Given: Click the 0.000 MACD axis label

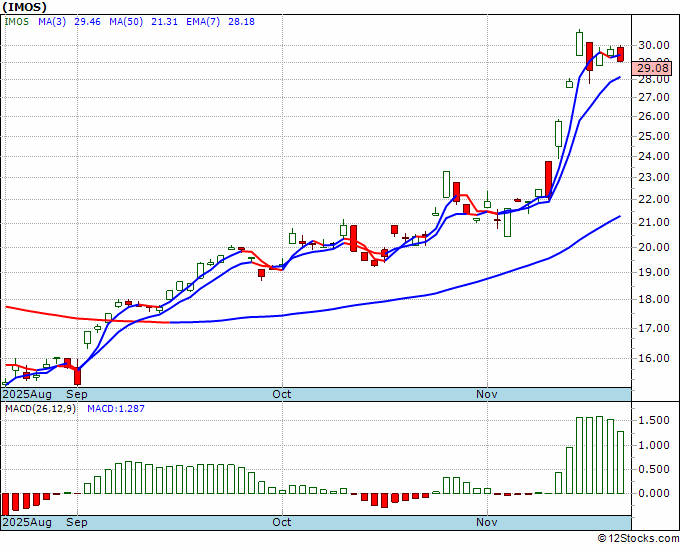Looking at the screenshot, I should pos(653,493).
